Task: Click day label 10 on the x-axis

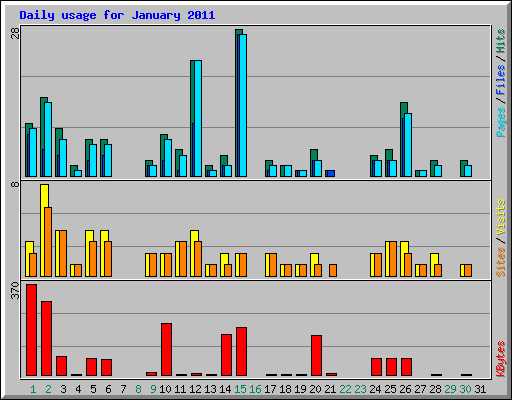Action: (165, 389)
